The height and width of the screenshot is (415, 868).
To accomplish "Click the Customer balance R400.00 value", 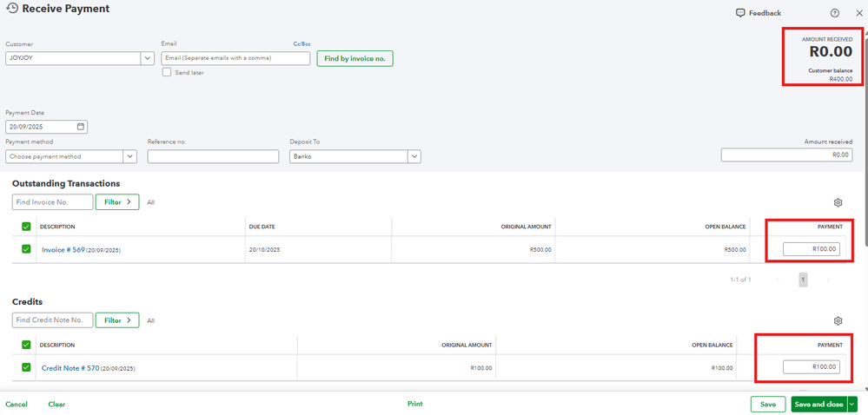I will click(840, 79).
